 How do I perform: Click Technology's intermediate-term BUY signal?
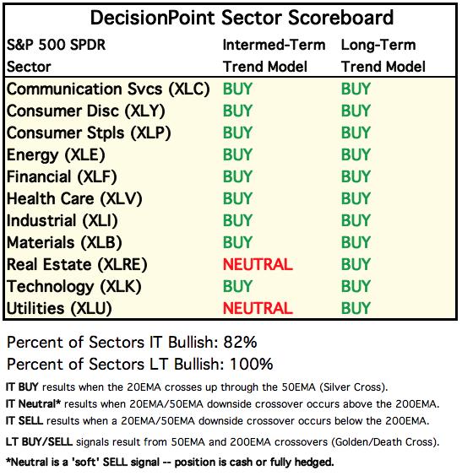pos(237,287)
